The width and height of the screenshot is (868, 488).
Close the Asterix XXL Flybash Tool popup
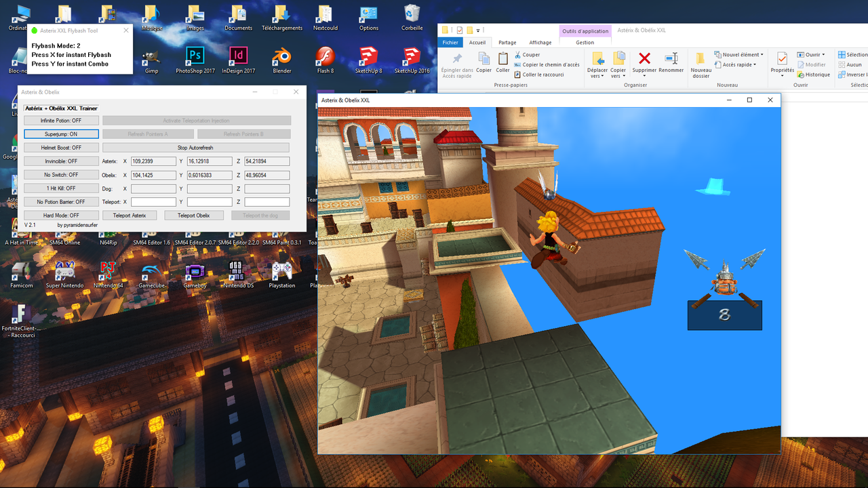point(125,30)
